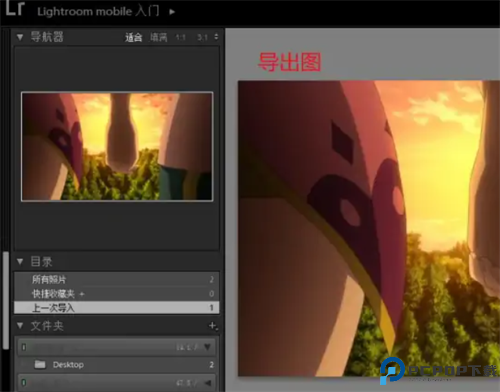
Task: Choose the 1:1 zoom option
Action: point(181,37)
